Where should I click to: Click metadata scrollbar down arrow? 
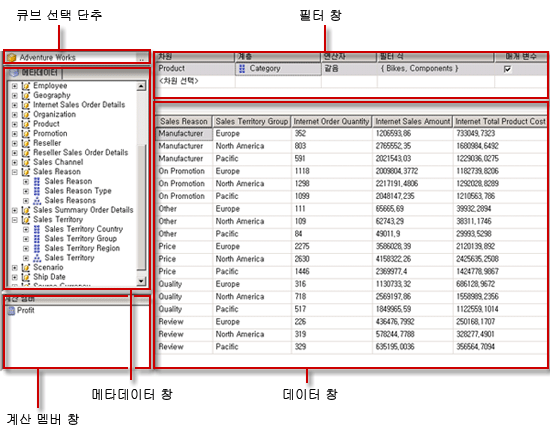click(141, 281)
